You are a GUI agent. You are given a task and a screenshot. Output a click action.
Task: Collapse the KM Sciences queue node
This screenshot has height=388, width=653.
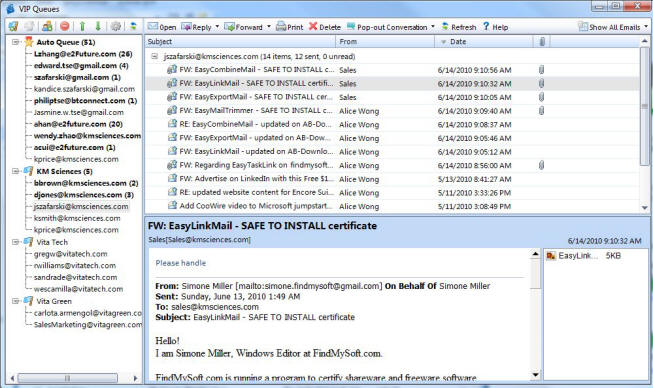tap(15, 171)
